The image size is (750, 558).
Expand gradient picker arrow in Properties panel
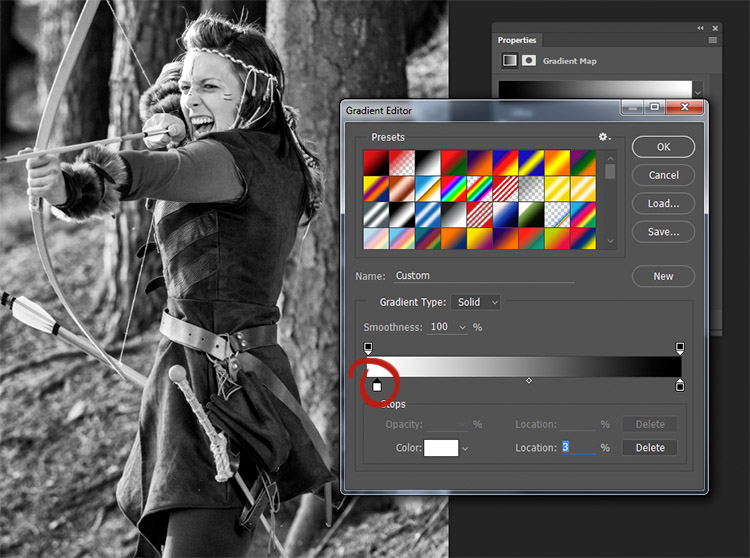pyautogui.click(x=698, y=92)
